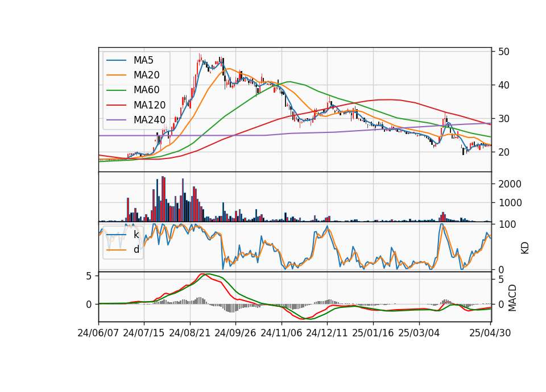Click the volume axis value 2000
This screenshot has width=546, height=392.
510,184
